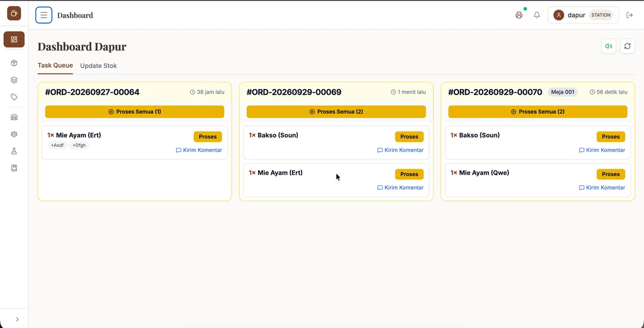Click Proses Semua (1) for order 00064
The image size is (644, 328).
point(135,111)
